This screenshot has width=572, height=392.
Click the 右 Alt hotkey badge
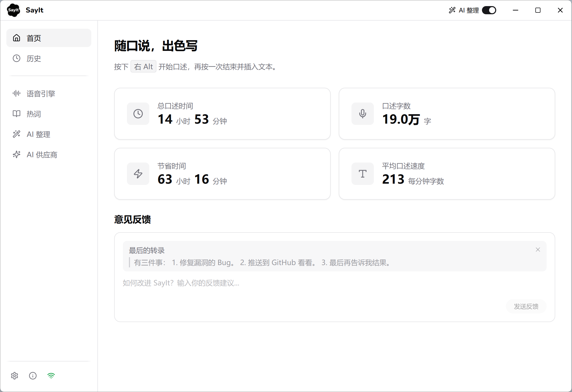pyautogui.click(x=143, y=67)
